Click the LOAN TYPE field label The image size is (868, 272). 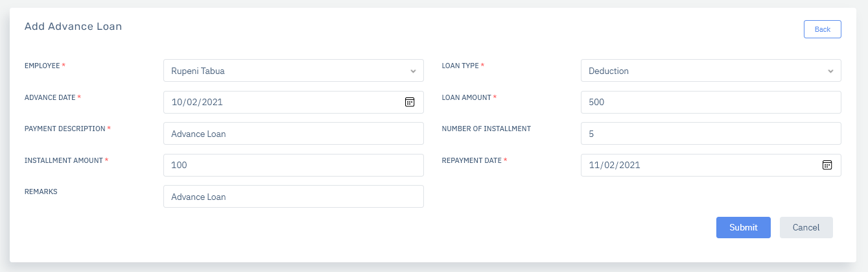click(x=460, y=66)
